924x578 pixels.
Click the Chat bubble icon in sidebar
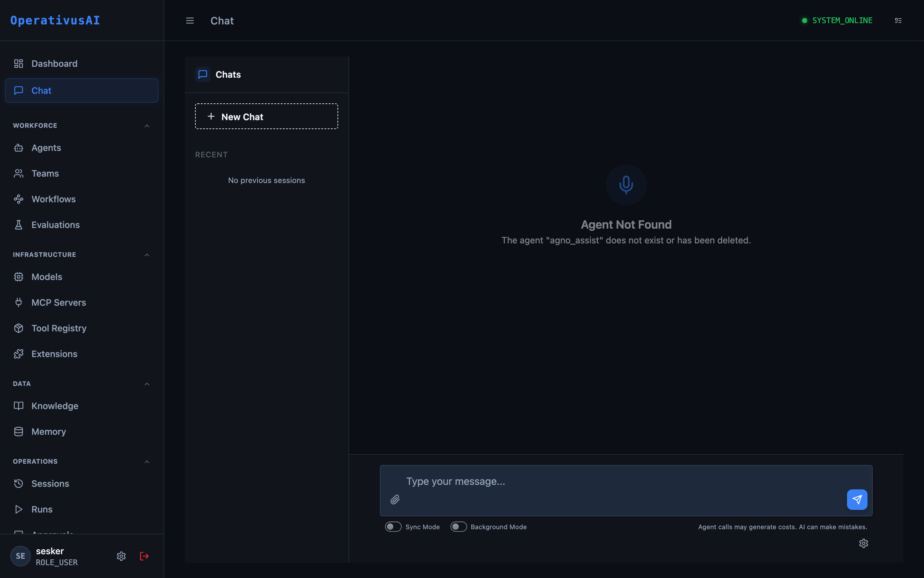click(18, 91)
